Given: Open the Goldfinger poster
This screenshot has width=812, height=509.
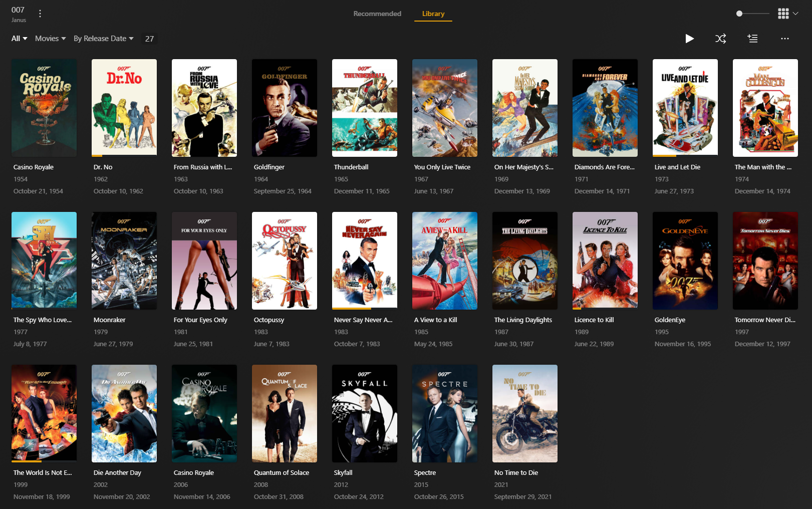Looking at the screenshot, I should (x=285, y=108).
